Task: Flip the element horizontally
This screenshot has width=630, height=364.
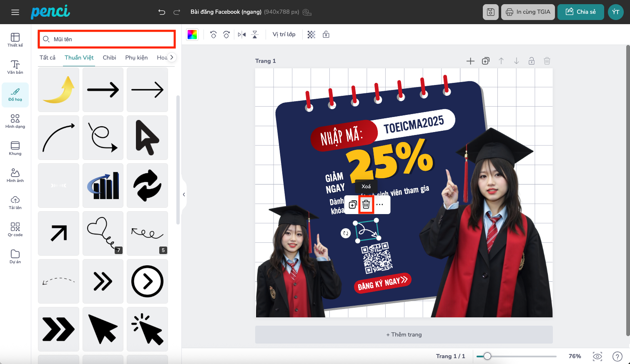Action: tap(242, 35)
